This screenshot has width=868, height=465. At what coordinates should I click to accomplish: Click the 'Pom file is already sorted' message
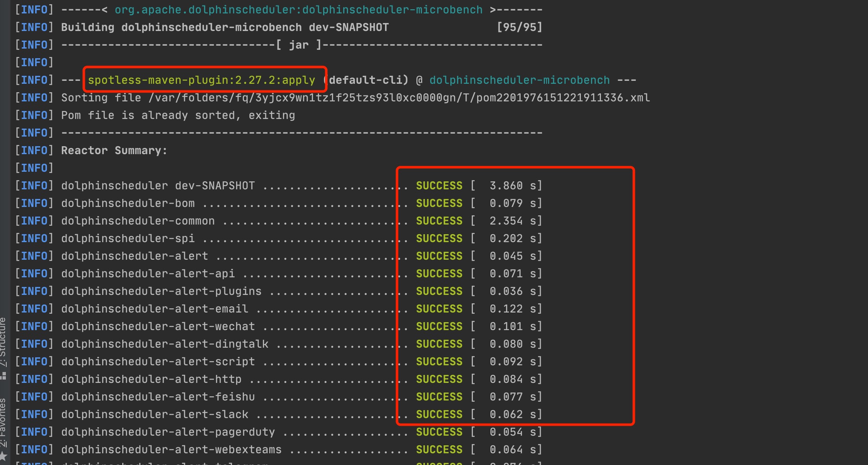point(178,115)
